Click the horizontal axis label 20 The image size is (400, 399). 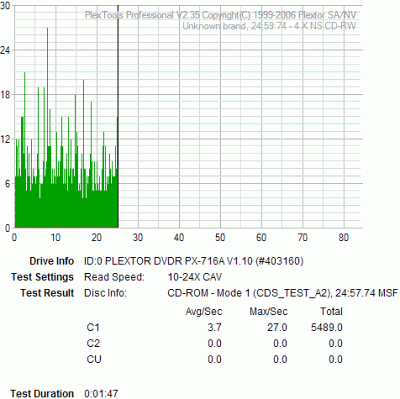(96, 237)
